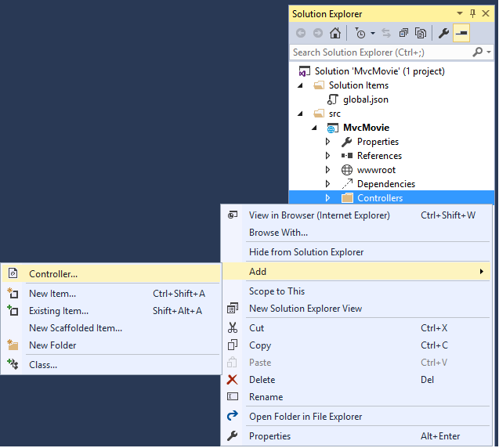The image size is (499, 448).
Task: Pin the Solution Explorer with auto-hide pin
Action: [x=472, y=13]
